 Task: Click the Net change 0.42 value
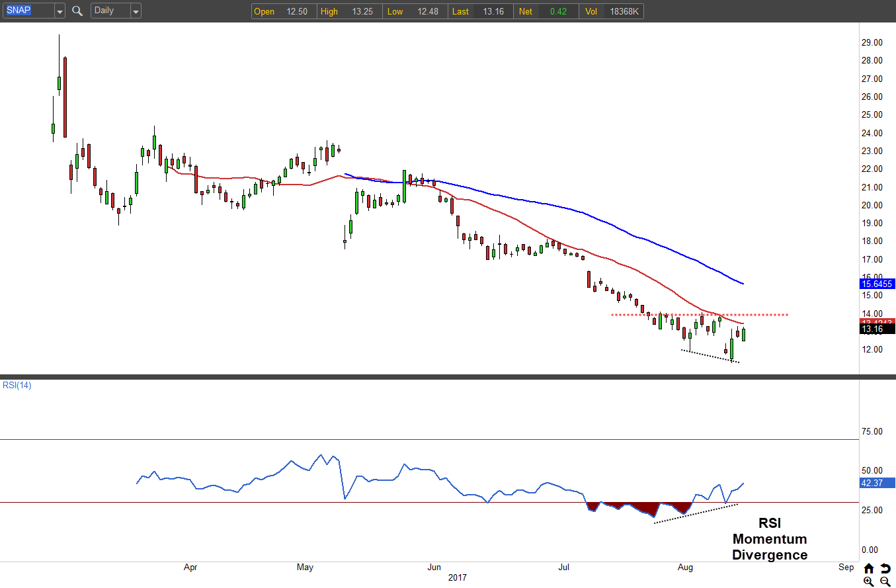(546, 11)
